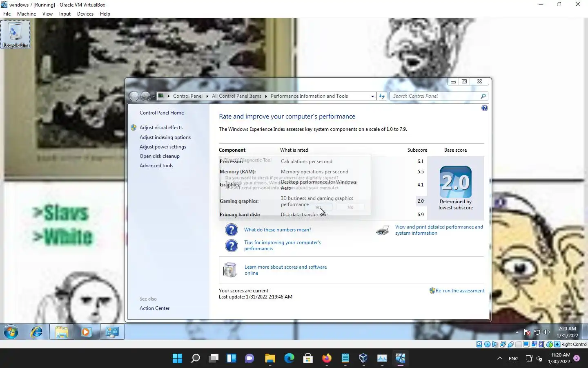Click ENG language indicator on host taskbar
The height and width of the screenshot is (368, 588).
coord(514,359)
